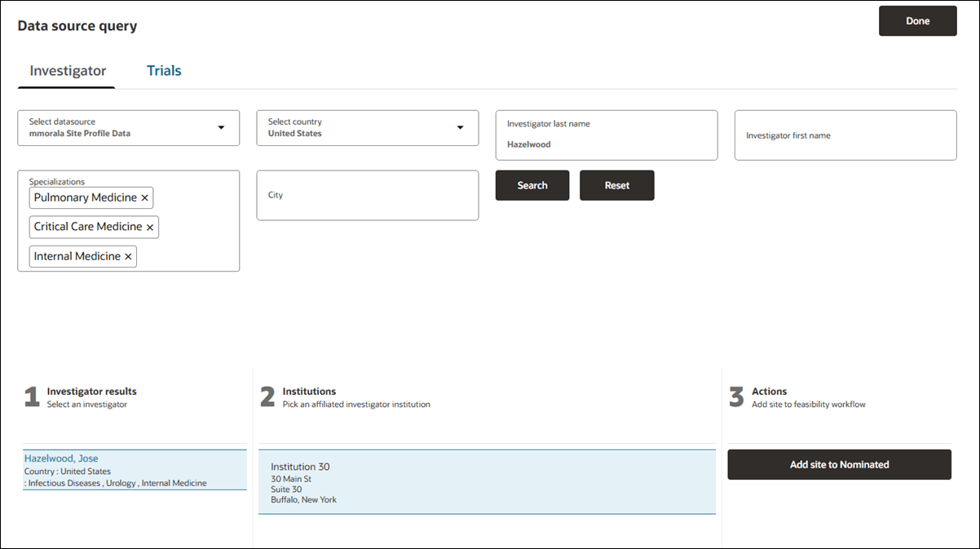Click the Investigator first name field
This screenshot has width=980, height=549.
(x=845, y=135)
